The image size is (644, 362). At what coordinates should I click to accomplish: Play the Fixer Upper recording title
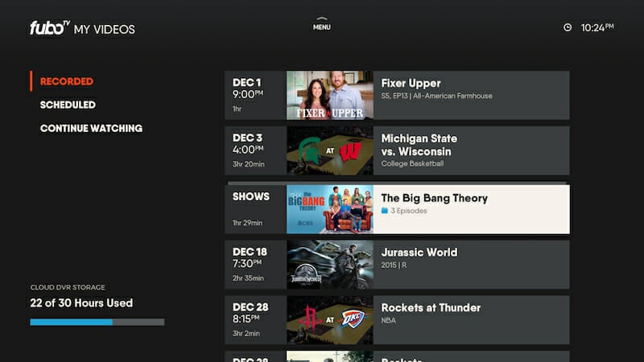411,84
